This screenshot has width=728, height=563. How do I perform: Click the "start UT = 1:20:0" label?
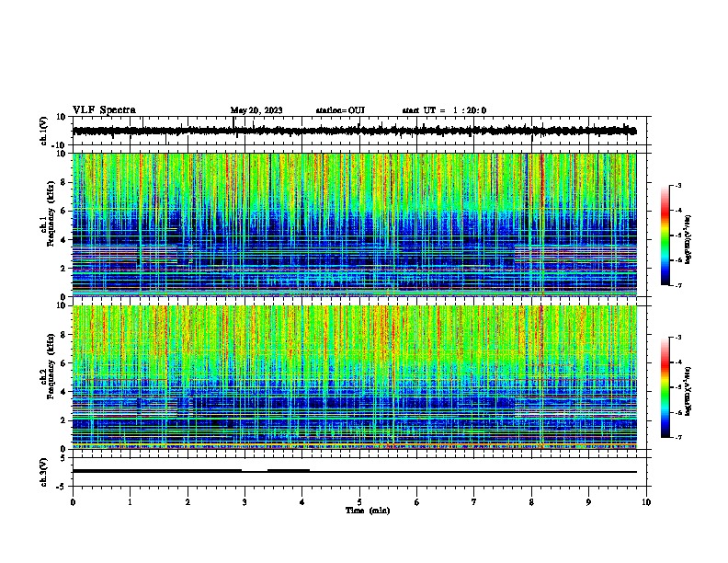444,110
